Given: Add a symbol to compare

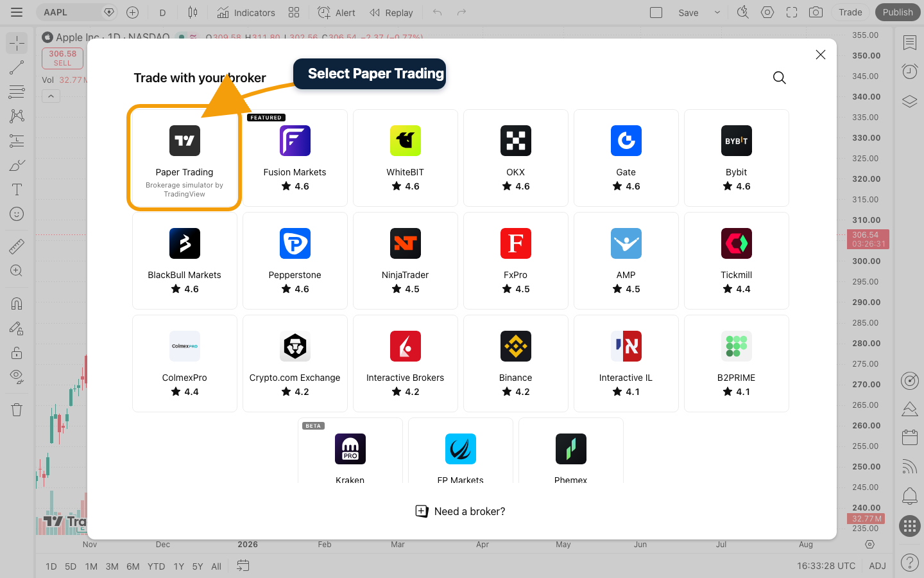Looking at the screenshot, I should [132, 12].
